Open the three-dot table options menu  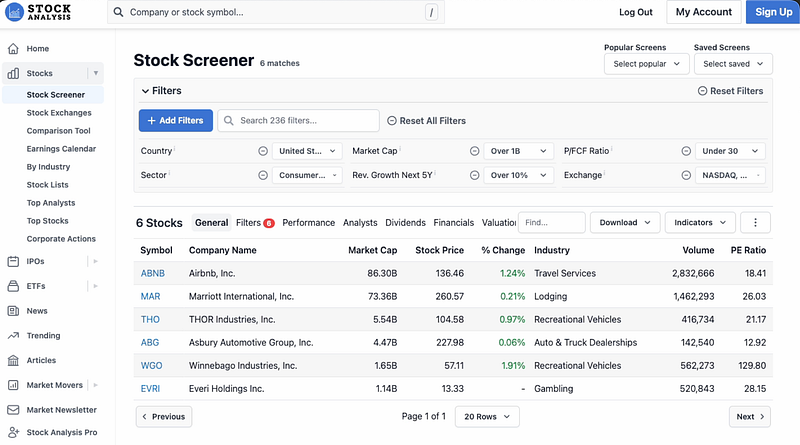coord(755,223)
